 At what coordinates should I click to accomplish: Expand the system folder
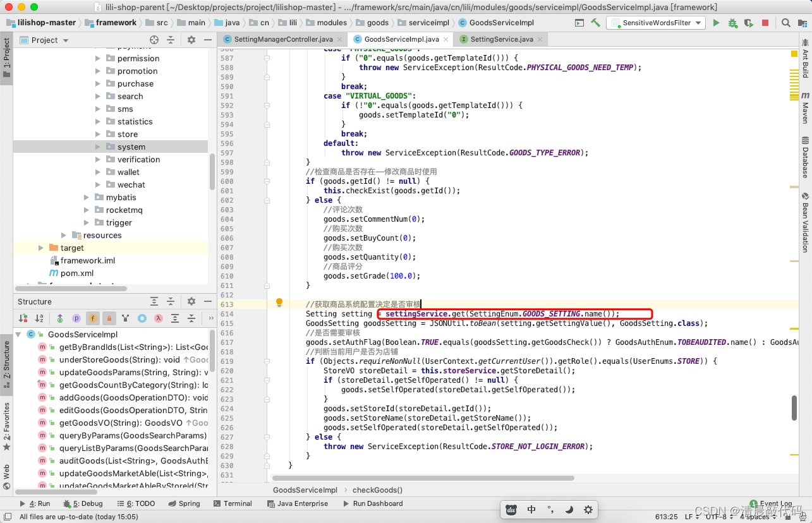coord(97,147)
